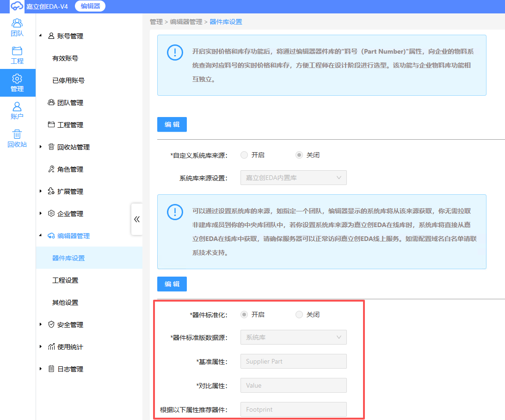The width and height of the screenshot is (505, 420).
Task: Expand the 扩展管理 tree arrow
Action: 41,191
